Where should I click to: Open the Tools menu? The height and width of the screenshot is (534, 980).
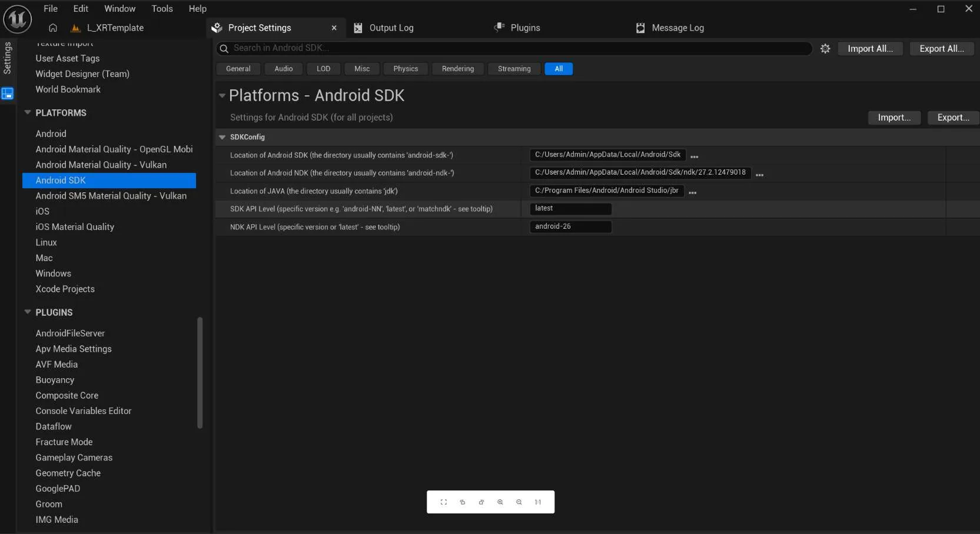[162, 8]
